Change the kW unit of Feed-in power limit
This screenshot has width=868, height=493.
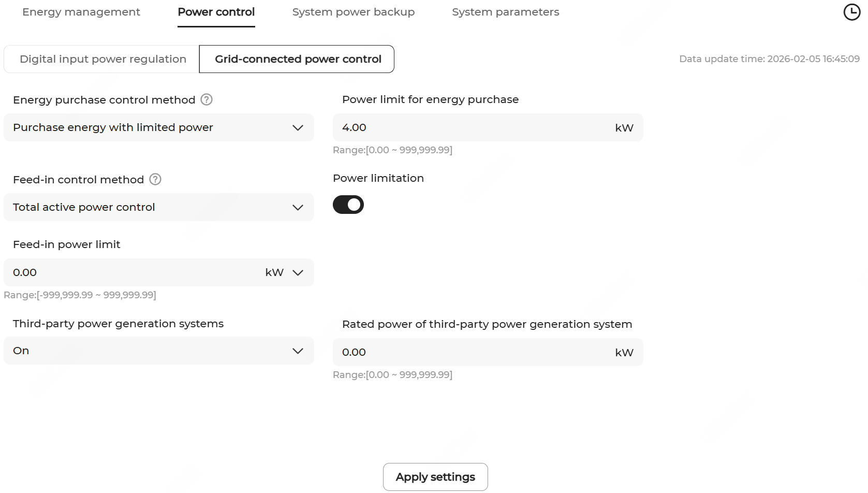click(284, 272)
